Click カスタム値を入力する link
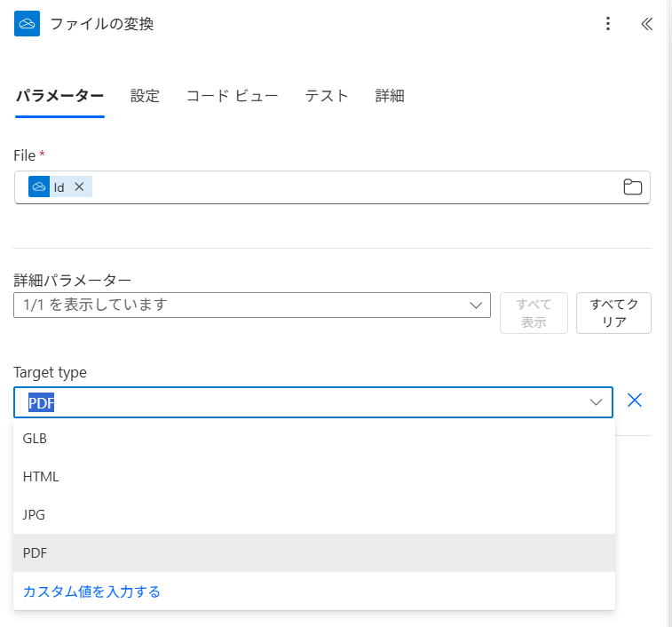The width and height of the screenshot is (672, 627). click(91, 591)
